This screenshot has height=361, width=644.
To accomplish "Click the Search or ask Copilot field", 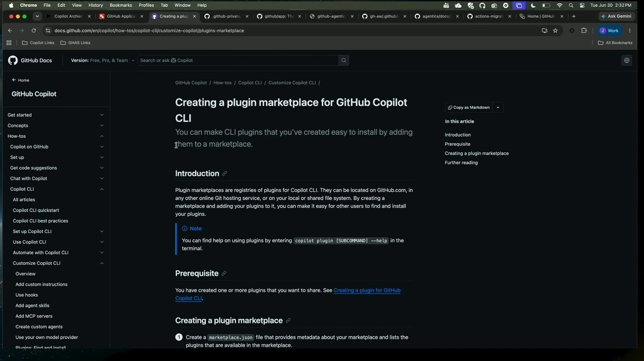I will pos(238,60).
